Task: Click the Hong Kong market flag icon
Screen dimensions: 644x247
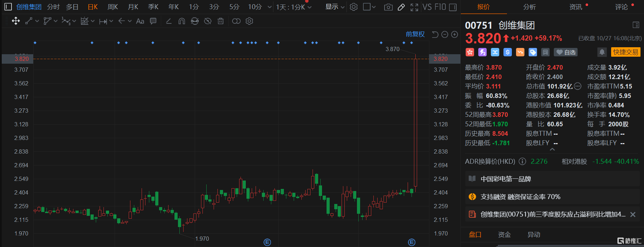Action: [470, 52]
